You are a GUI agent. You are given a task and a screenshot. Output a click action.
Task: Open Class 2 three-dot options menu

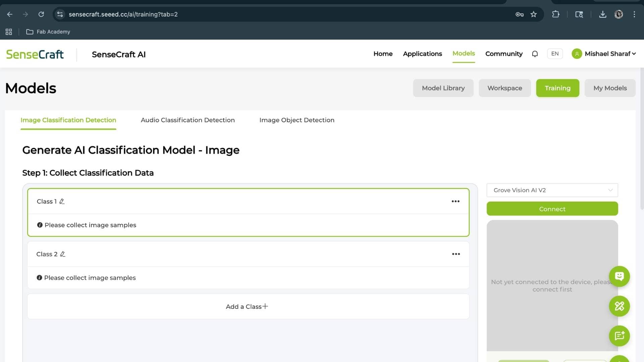(456, 254)
